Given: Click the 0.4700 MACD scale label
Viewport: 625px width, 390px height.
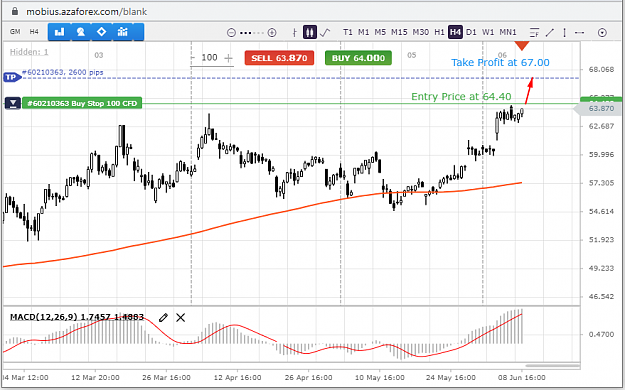Looking at the screenshot, I should [601, 334].
